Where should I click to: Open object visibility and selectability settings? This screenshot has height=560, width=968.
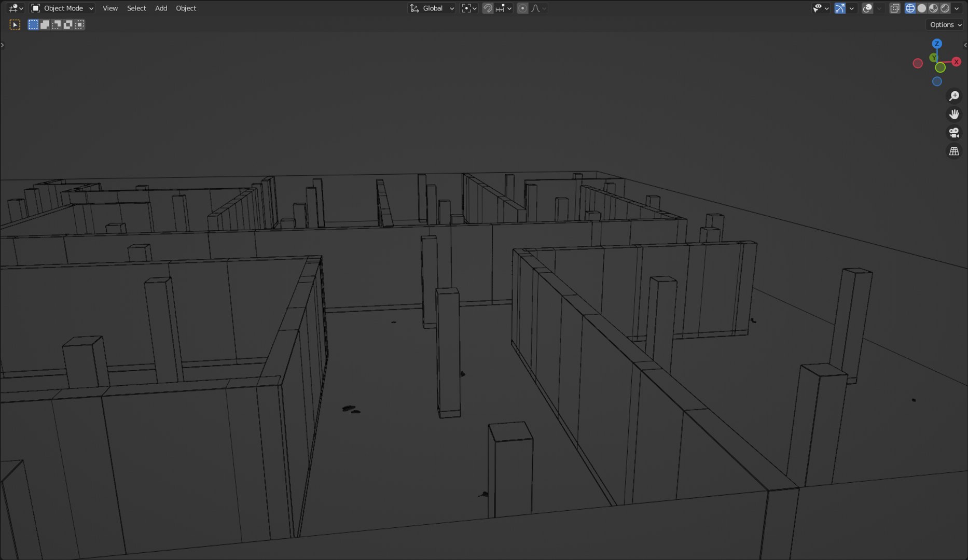pos(820,8)
